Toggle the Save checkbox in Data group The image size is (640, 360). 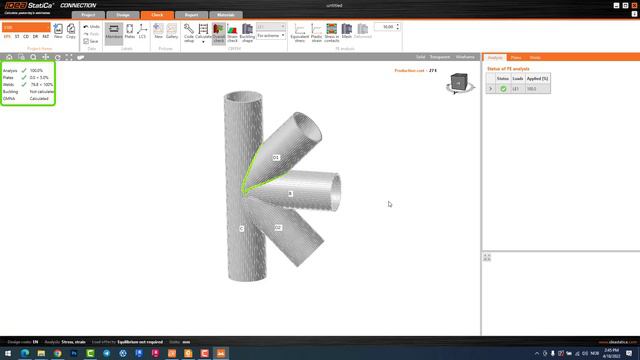[x=86, y=41]
